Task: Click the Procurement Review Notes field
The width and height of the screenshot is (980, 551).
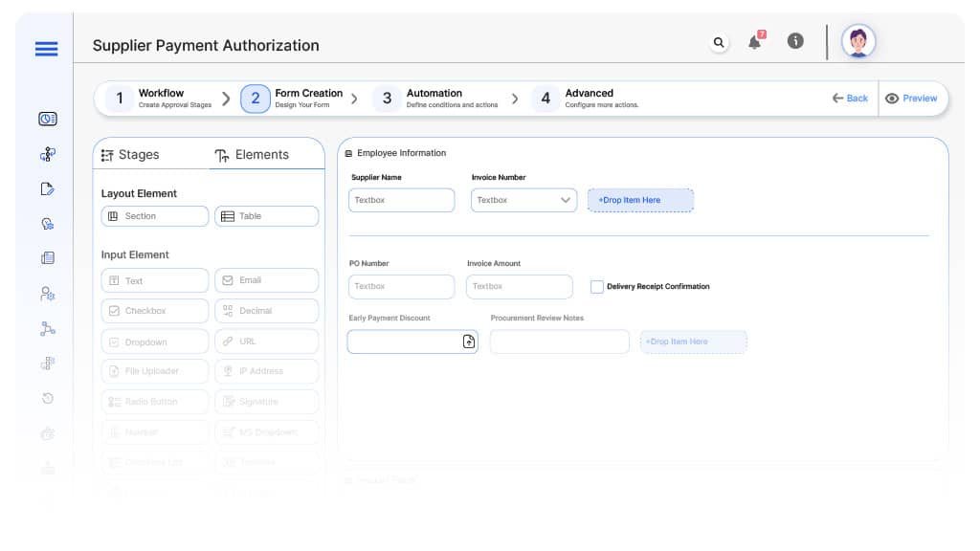Action: [x=559, y=342]
